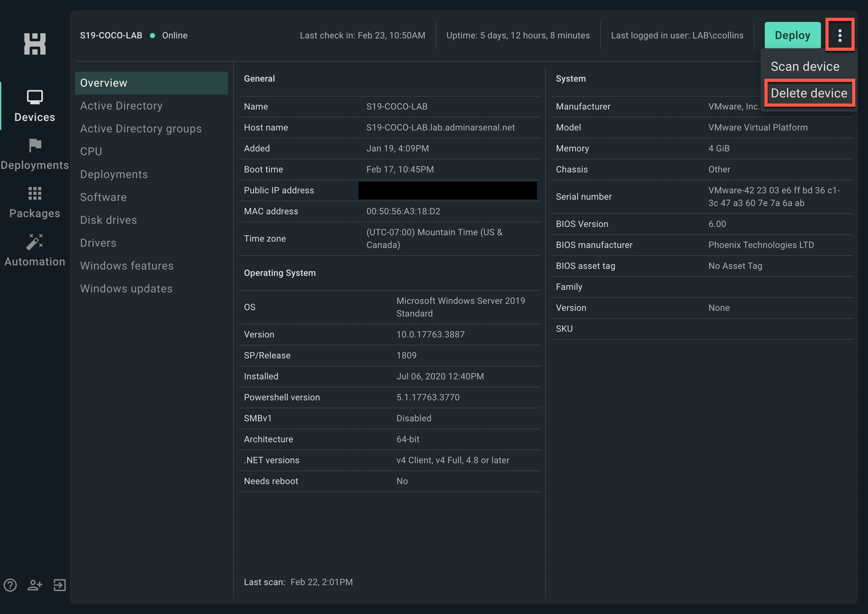Choose Delete device from the menu
This screenshot has height=614, width=868.
point(809,93)
